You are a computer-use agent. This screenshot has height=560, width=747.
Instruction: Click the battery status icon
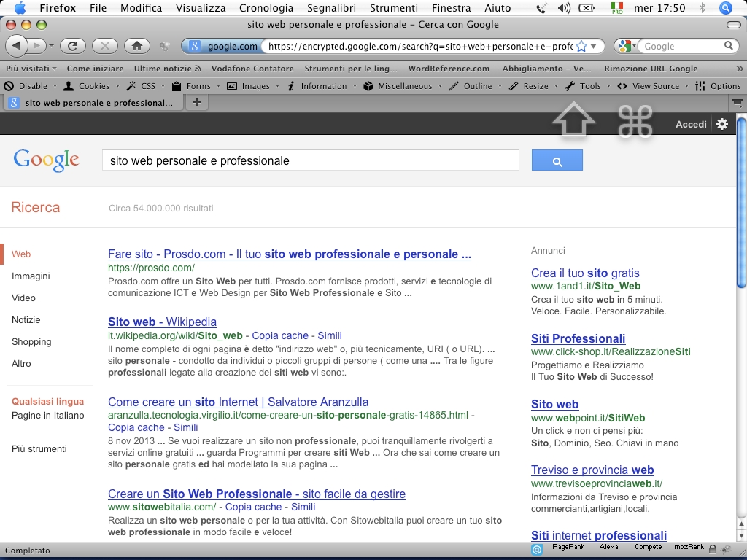(x=587, y=8)
